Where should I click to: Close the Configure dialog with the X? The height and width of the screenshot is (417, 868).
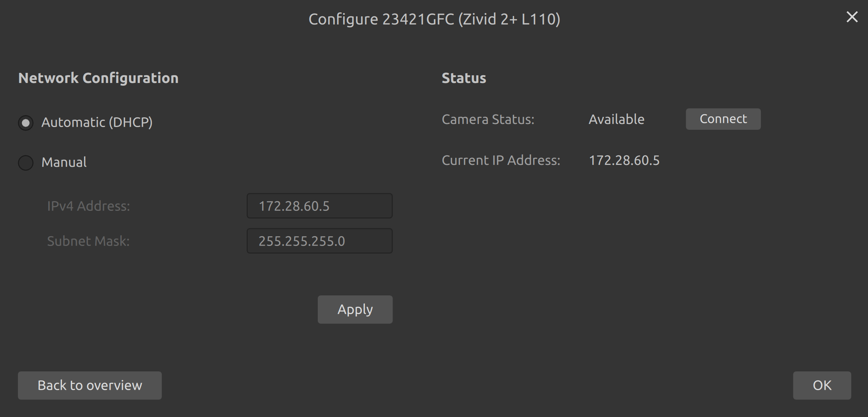click(852, 17)
